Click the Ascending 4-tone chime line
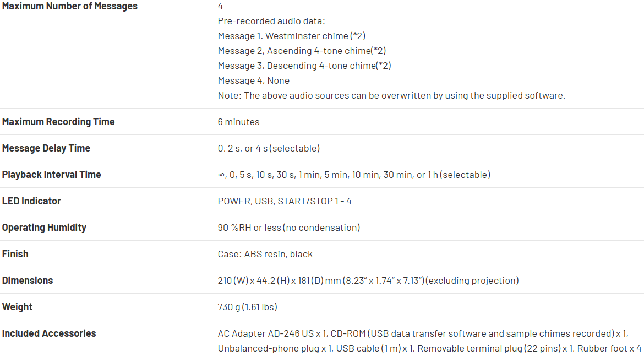The height and width of the screenshot is (356, 644). (x=302, y=51)
